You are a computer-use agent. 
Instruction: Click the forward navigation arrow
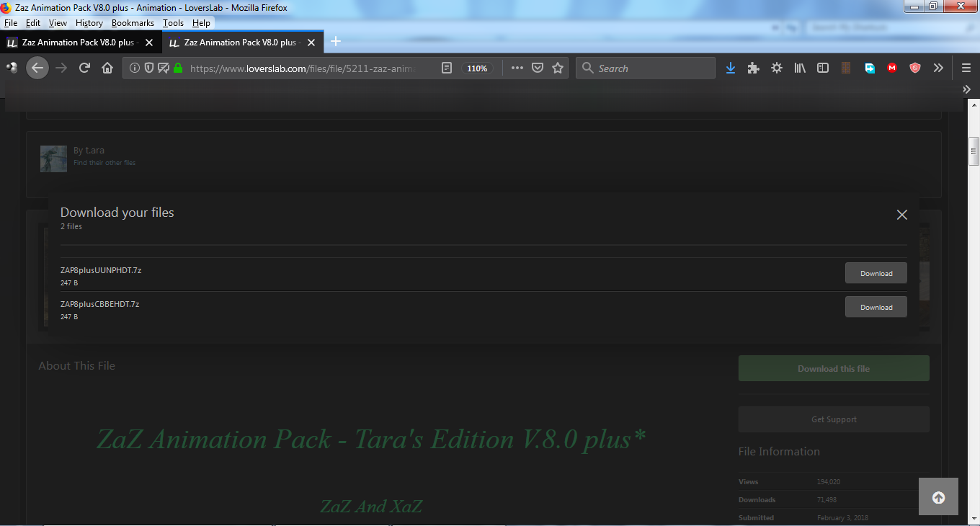click(x=61, y=68)
